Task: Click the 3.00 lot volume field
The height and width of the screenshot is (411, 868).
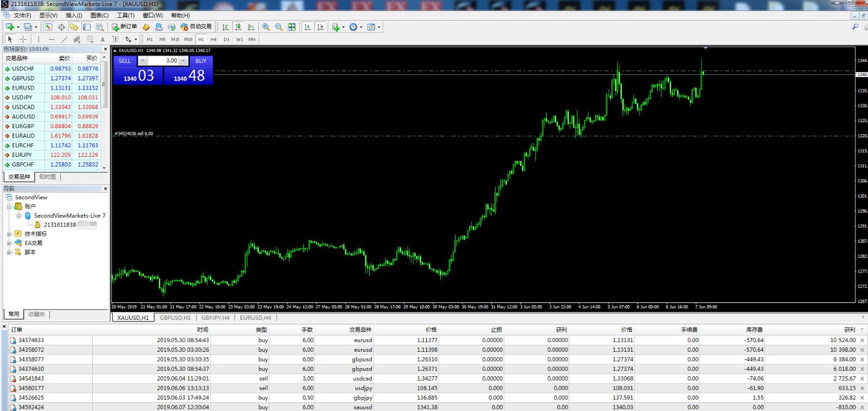Action: coord(163,61)
